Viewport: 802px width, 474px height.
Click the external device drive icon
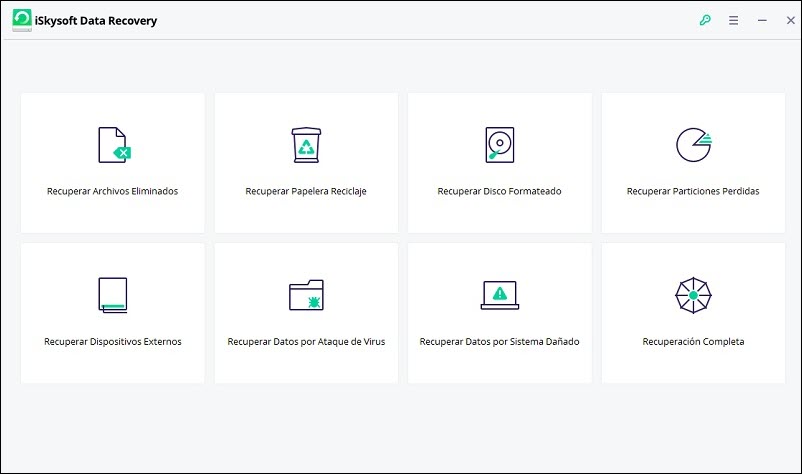(113, 295)
